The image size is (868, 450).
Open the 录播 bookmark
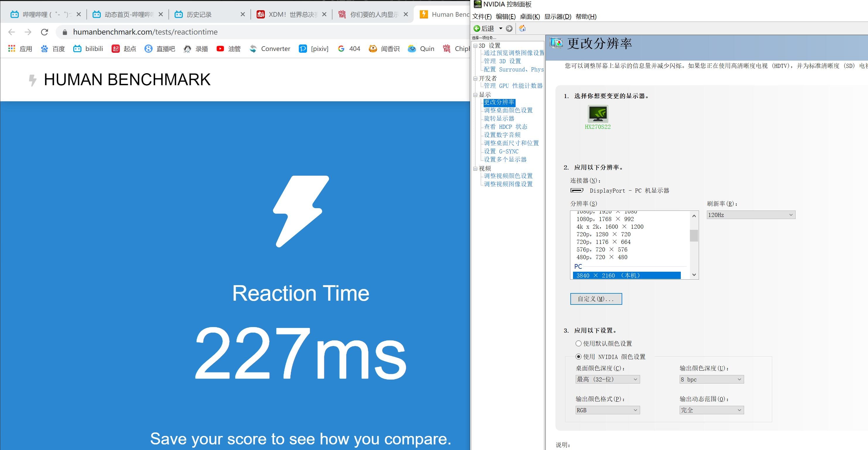click(x=195, y=49)
